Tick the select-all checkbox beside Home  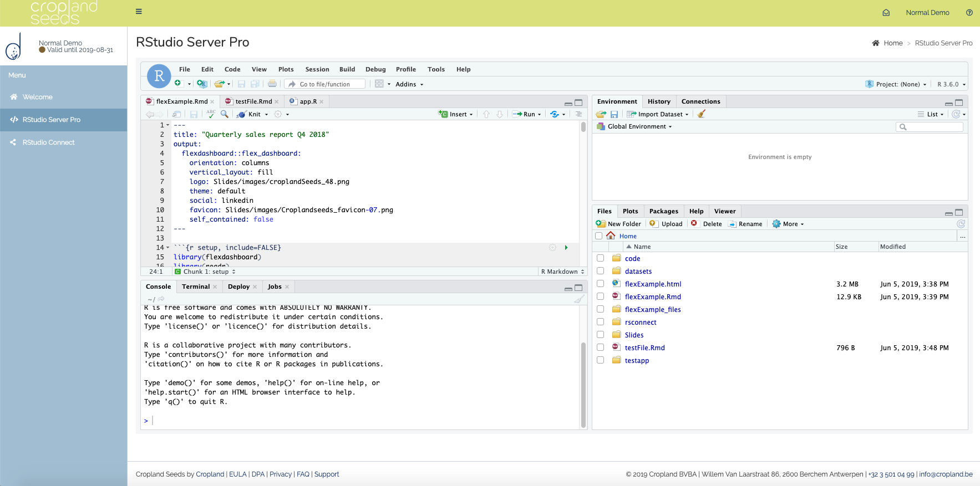click(x=598, y=236)
